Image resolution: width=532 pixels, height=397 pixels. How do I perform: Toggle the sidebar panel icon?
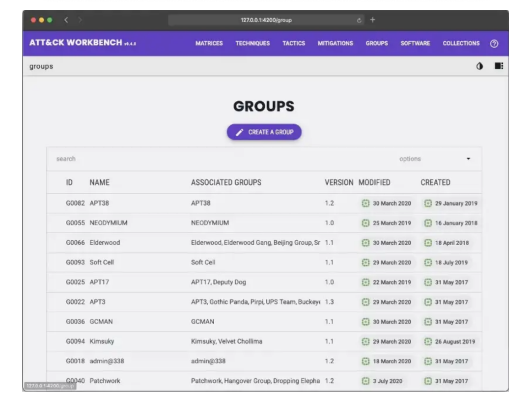(499, 66)
